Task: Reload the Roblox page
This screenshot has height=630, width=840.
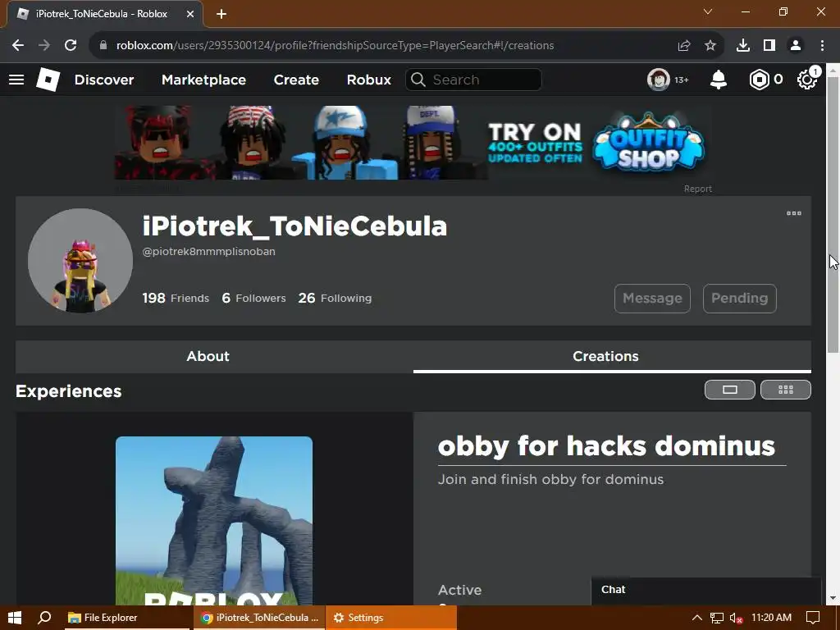Action: [71, 46]
